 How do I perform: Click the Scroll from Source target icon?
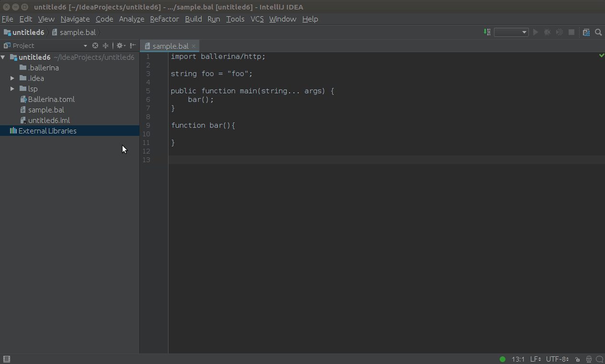pos(95,45)
